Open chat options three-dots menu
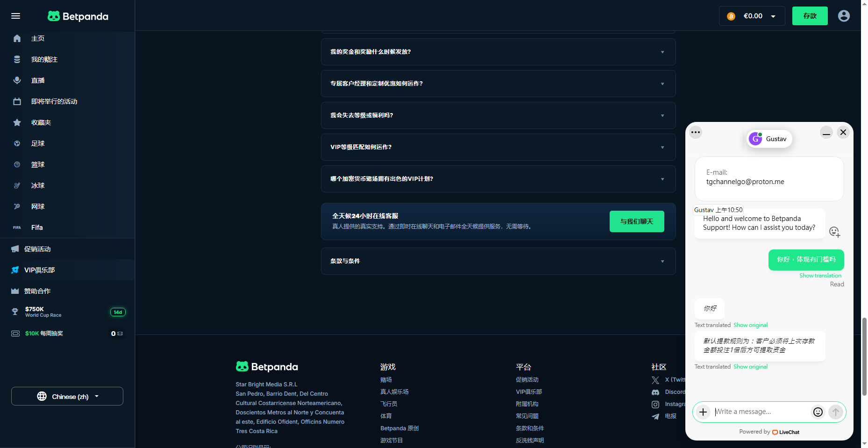This screenshot has height=448, width=868. click(x=696, y=132)
